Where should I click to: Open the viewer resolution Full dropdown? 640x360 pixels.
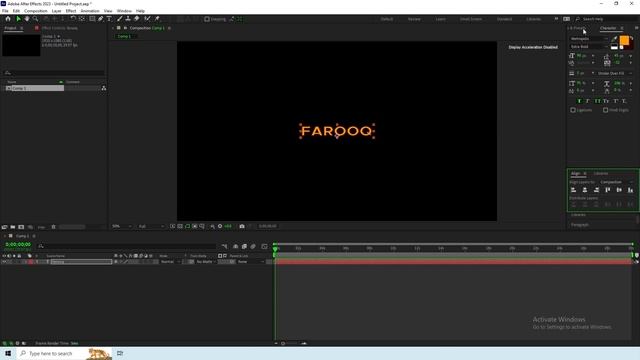(151, 226)
